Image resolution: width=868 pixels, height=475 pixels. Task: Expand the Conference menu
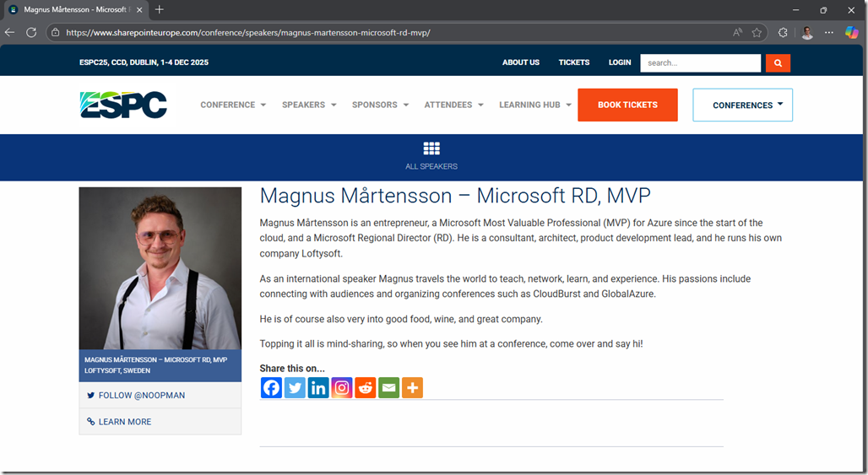coord(233,105)
